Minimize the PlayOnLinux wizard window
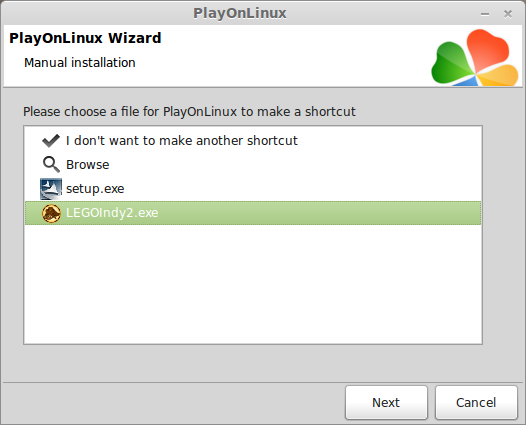526x425 pixels. [485, 14]
